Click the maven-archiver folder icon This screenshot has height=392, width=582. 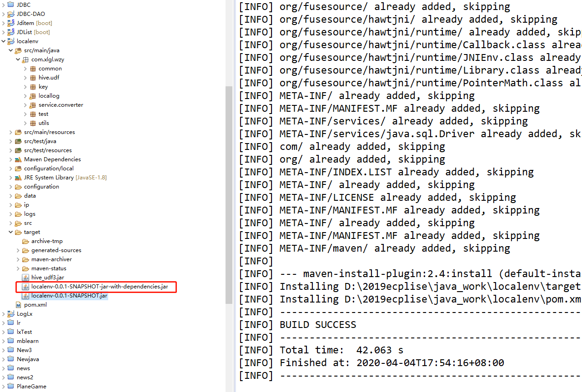(x=25, y=259)
